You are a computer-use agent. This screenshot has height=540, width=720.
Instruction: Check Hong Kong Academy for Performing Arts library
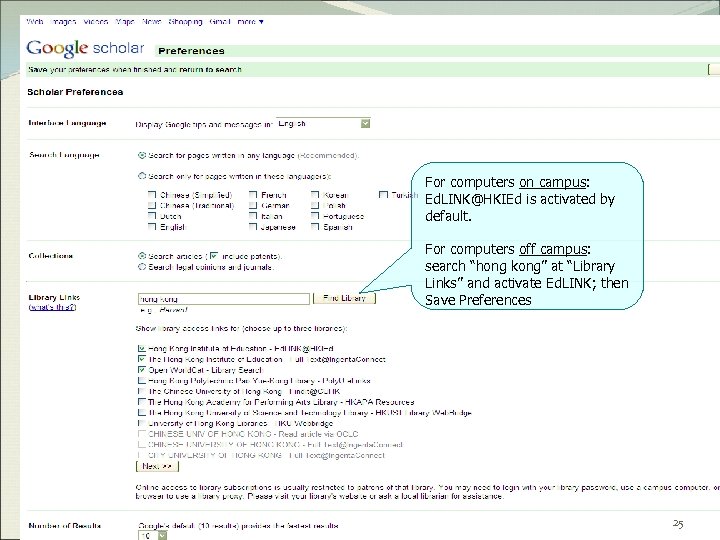pos(142,402)
